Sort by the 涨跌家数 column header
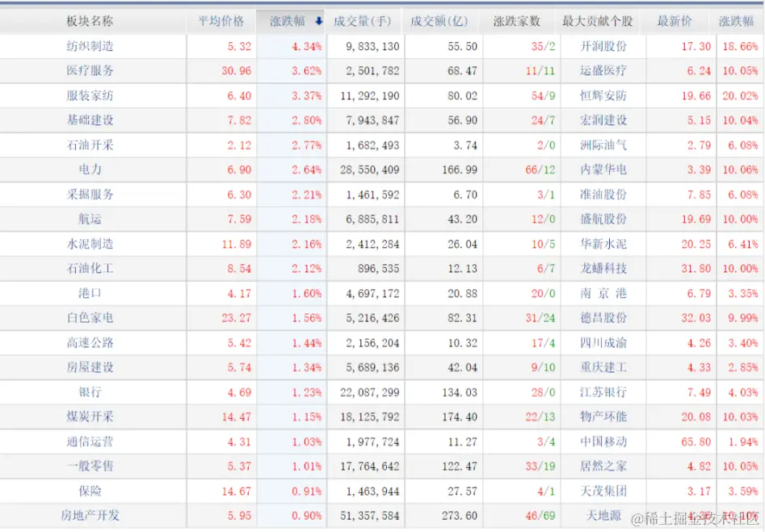Image resolution: width=765 pixels, height=532 pixels. tap(517, 21)
